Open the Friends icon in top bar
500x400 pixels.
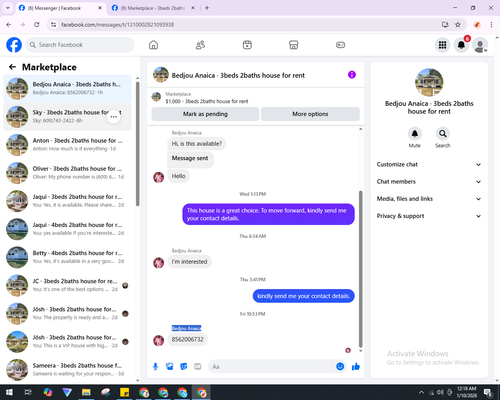point(200,45)
